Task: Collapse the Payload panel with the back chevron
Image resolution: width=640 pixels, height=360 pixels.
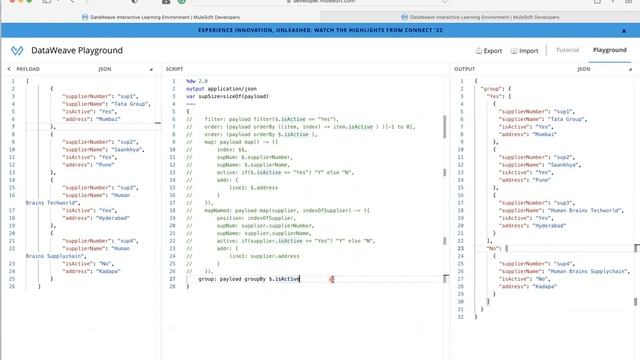Action: 9,69
